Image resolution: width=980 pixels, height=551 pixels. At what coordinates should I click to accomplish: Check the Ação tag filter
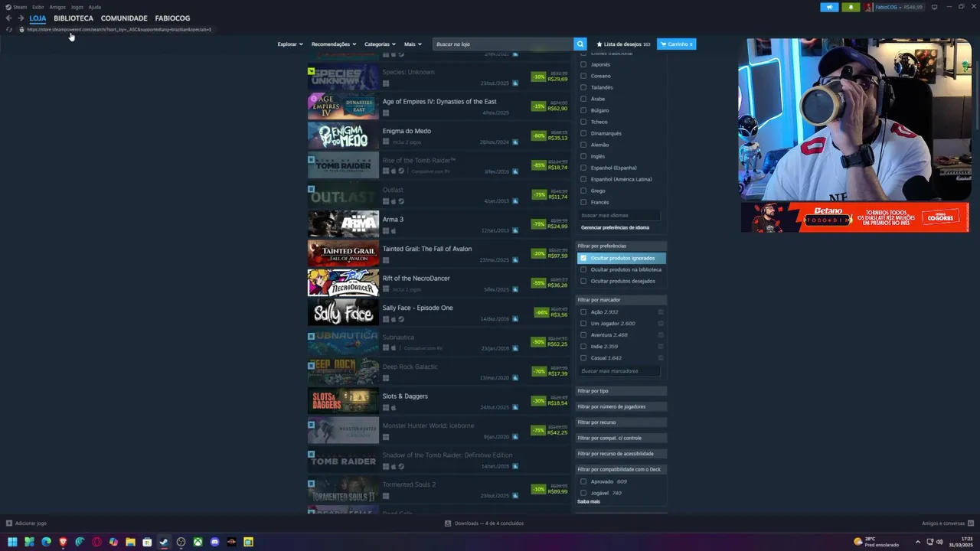(583, 312)
